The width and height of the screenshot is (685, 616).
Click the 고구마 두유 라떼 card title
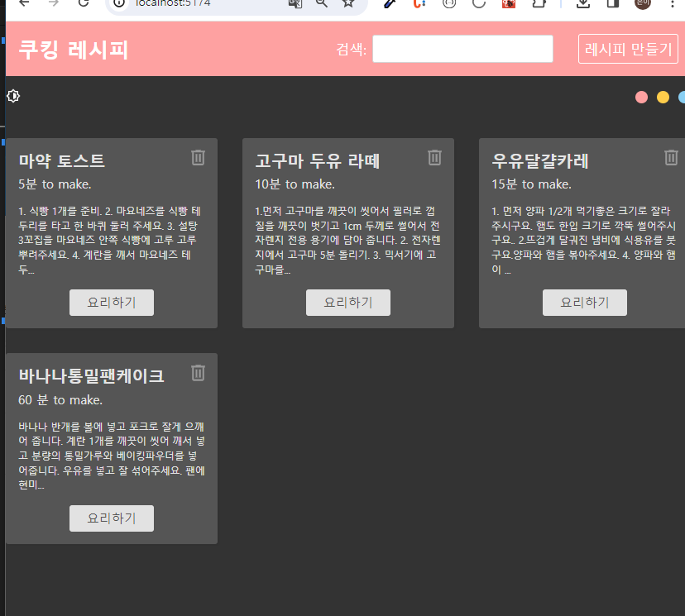point(318,160)
